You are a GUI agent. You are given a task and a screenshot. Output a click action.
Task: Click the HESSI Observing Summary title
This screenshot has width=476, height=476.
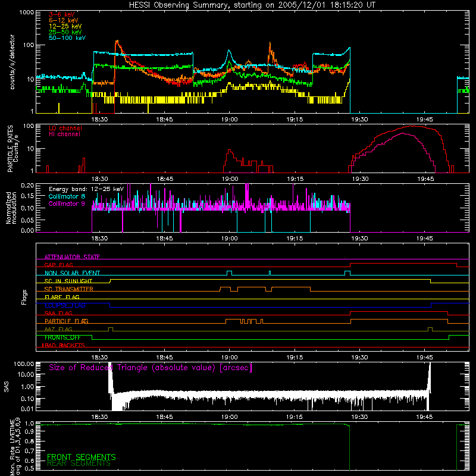tap(252, 5)
